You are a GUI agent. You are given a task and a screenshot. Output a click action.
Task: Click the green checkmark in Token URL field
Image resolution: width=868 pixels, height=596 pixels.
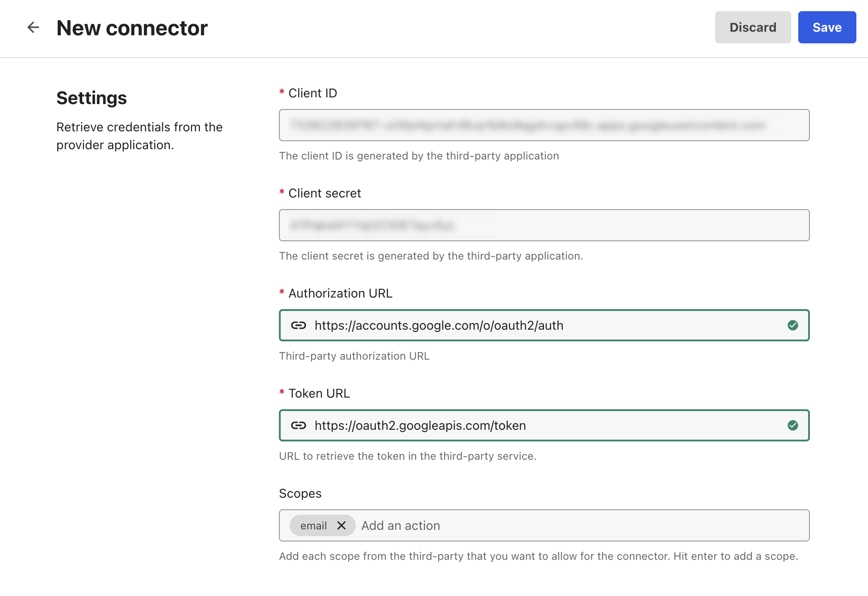coord(793,425)
